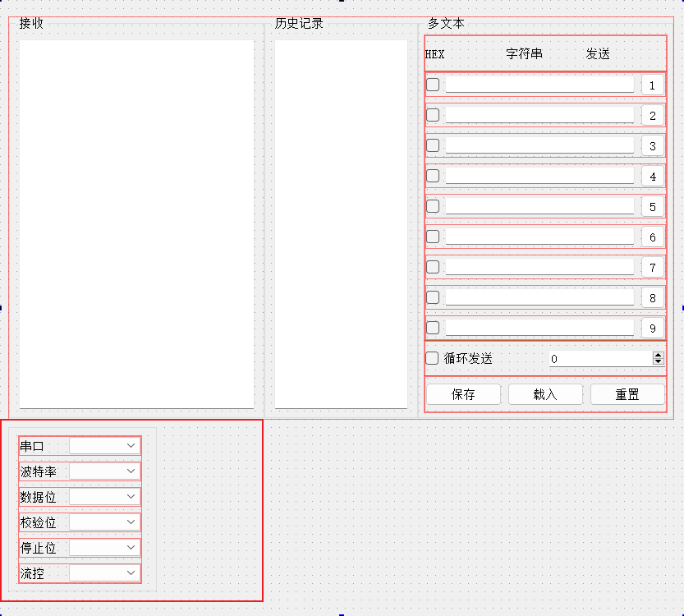Image resolution: width=684 pixels, height=616 pixels.
Task: Decrease the loop send interval spinbox
Action: (x=659, y=361)
